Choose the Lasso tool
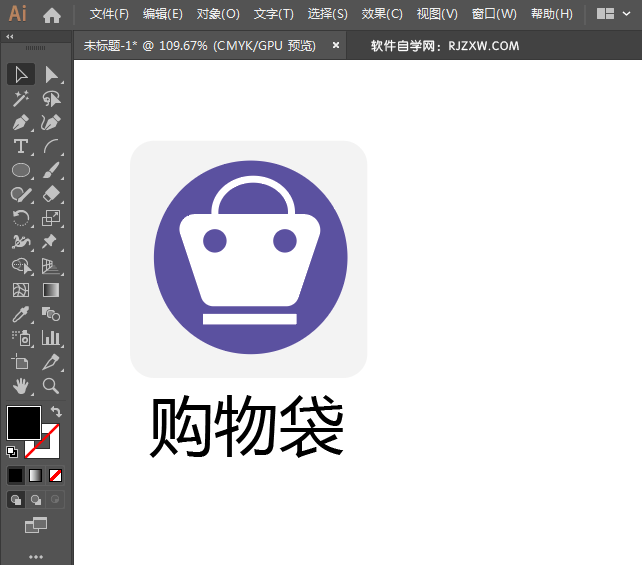This screenshot has width=642, height=565. point(51,99)
